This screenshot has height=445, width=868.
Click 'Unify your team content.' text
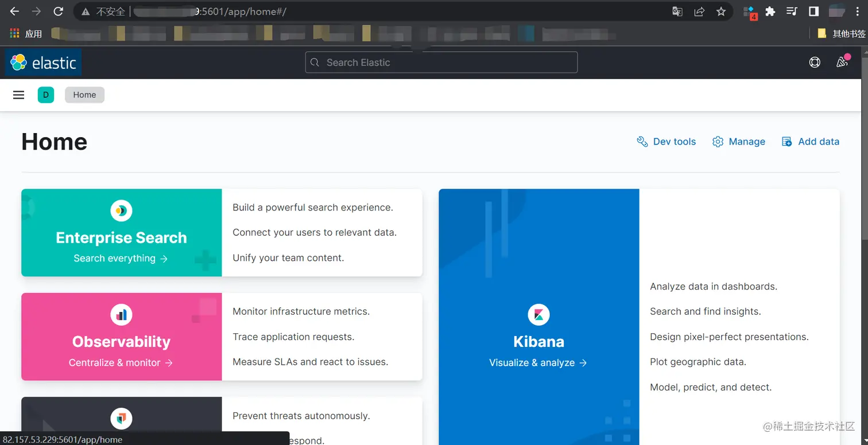[288, 258]
